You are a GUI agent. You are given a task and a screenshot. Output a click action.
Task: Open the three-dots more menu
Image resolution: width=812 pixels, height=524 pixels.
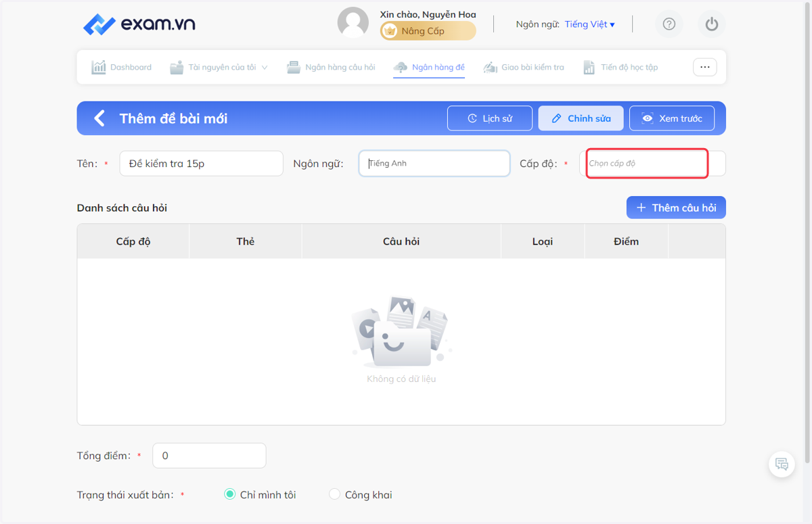tap(704, 67)
